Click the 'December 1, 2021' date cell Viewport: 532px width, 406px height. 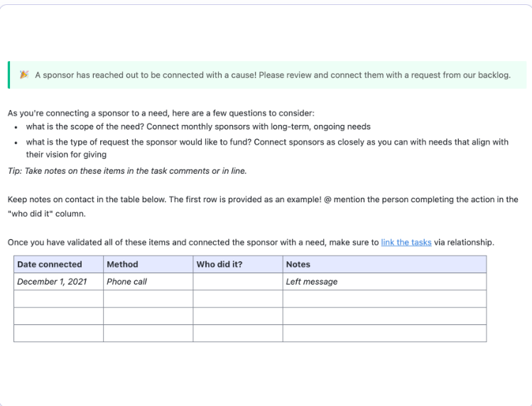59,282
